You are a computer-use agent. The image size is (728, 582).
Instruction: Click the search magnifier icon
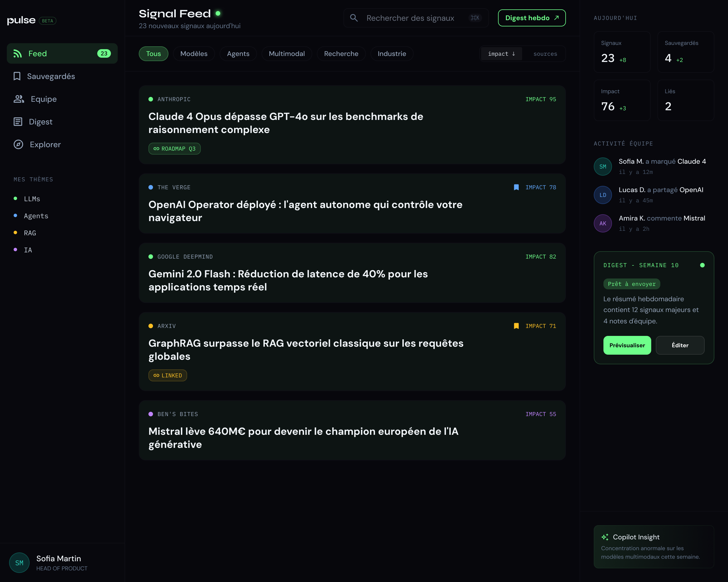point(353,18)
